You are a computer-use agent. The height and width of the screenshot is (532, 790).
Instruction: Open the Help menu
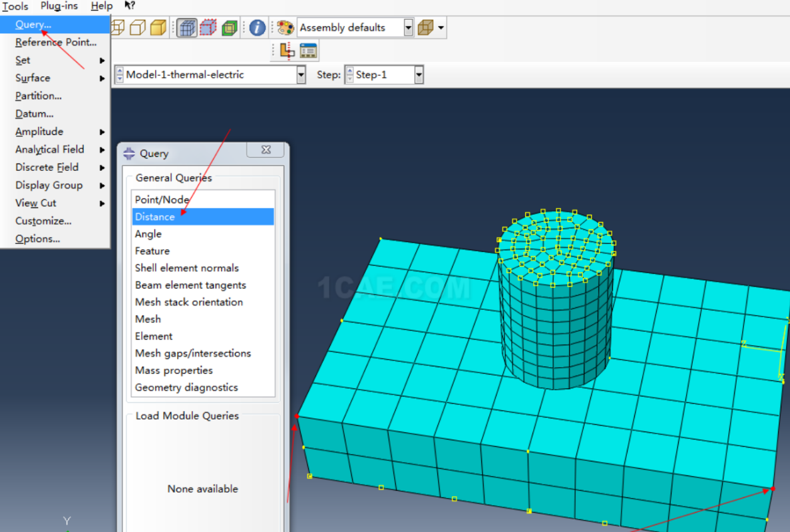coord(102,6)
